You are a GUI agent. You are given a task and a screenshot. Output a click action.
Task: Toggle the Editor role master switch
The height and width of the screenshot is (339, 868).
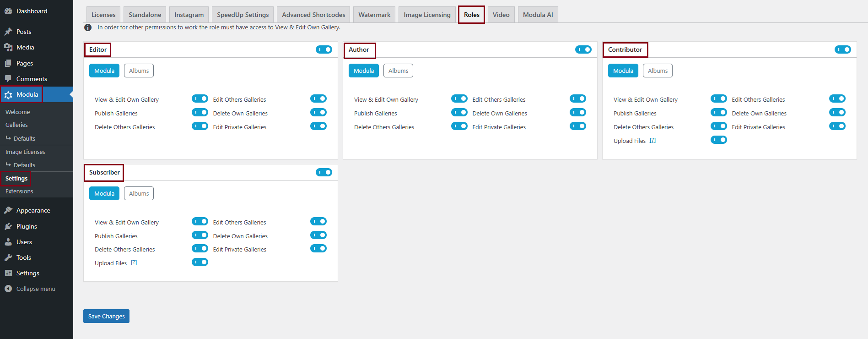(323, 49)
